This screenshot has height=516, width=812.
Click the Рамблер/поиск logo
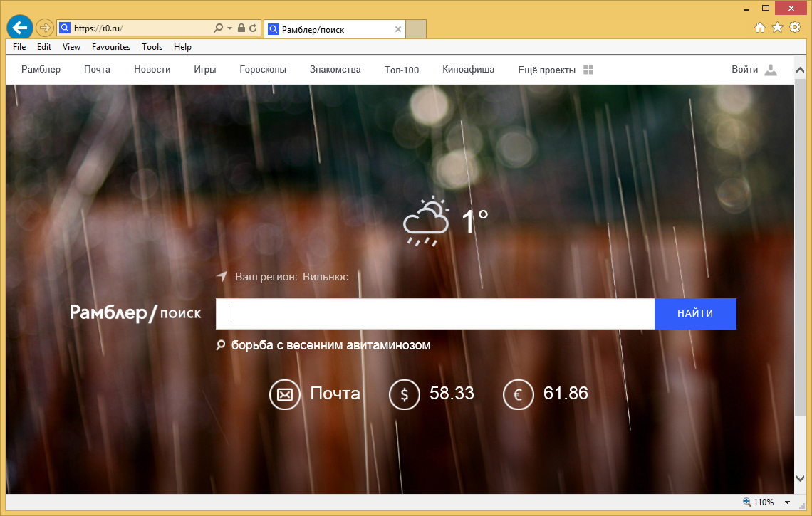coord(135,313)
